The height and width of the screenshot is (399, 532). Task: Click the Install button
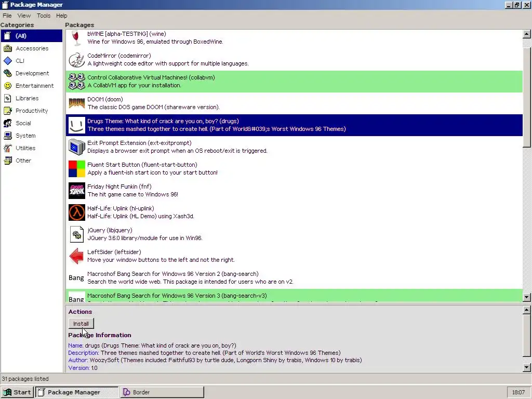[x=81, y=324]
